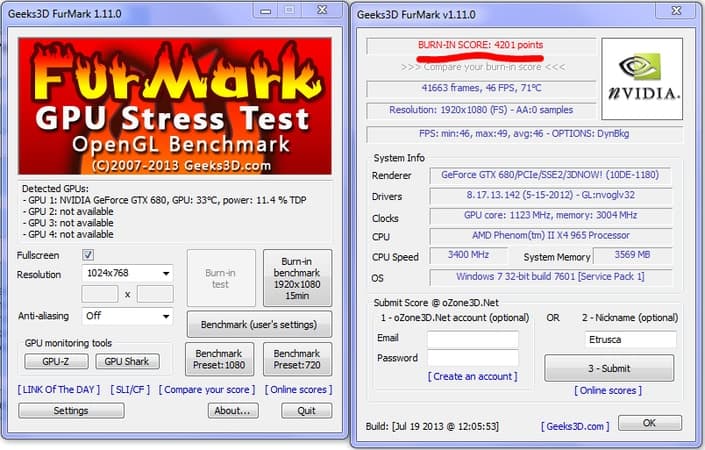Click the AMD Phenom II X4 965 value

(550, 236)
